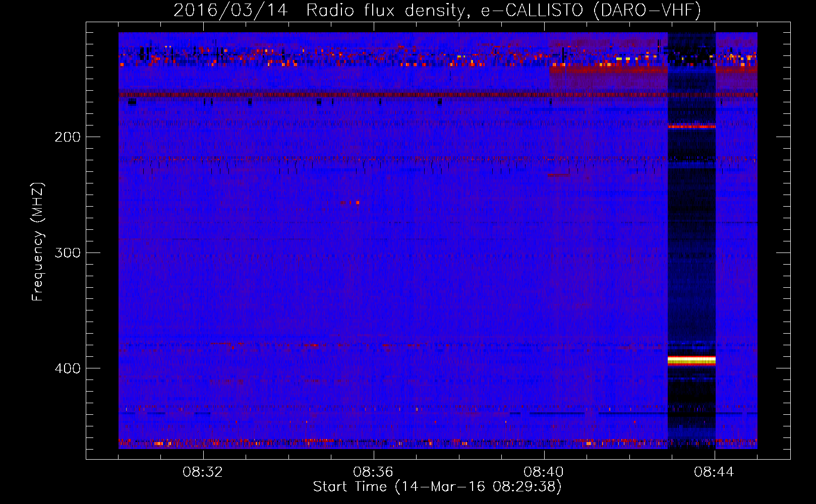Click the '300' frequency axis label
Image resolution: width=816 pixels, height=504 pixels.
[x=68, y=253]
